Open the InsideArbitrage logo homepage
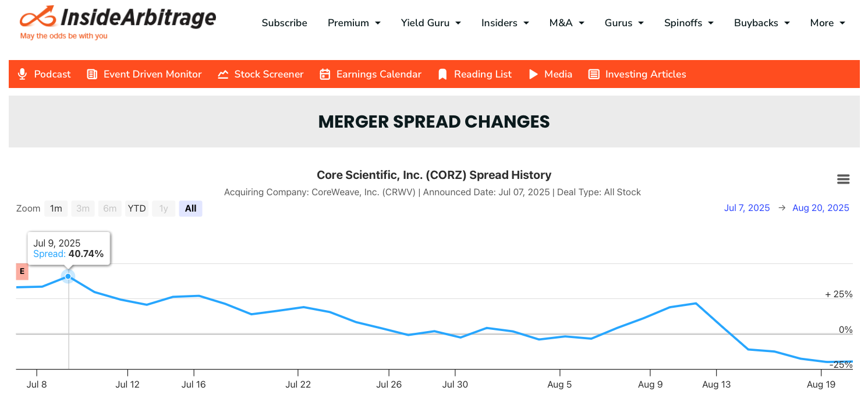868x401 pixels. tap(118, 22)
